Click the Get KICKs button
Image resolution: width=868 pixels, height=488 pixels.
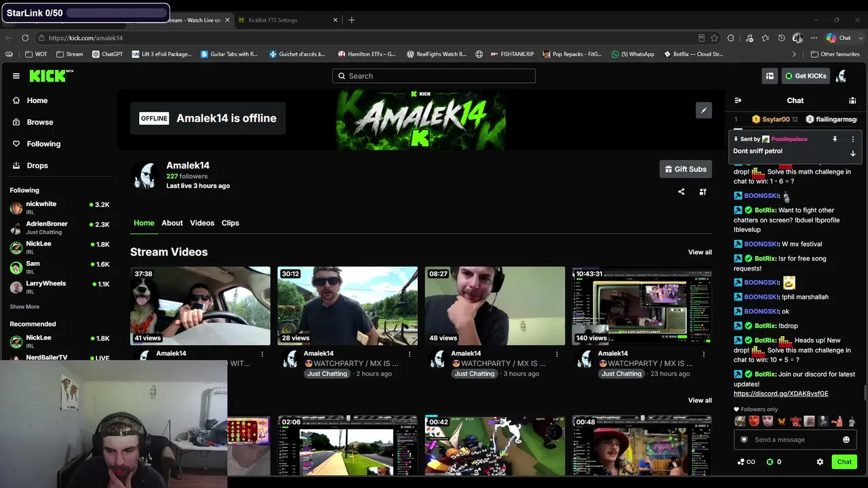point(806,76)
